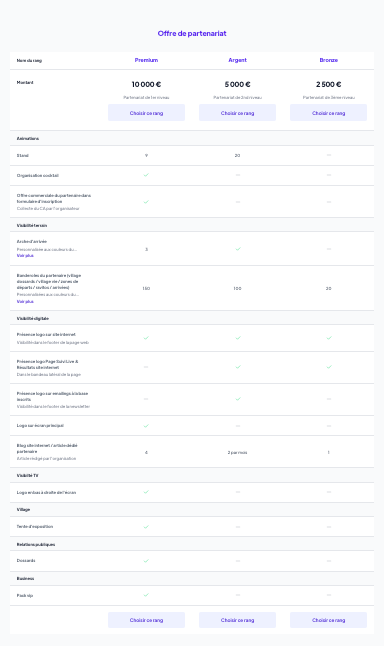Click Premium value 150 in Banderoles row
384x646 pixels.
(146, 288)
